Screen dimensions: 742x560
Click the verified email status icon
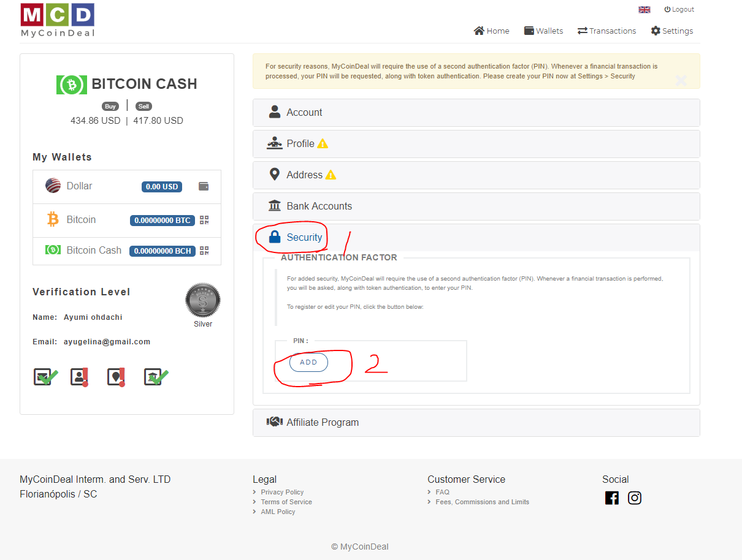[45, 377]
